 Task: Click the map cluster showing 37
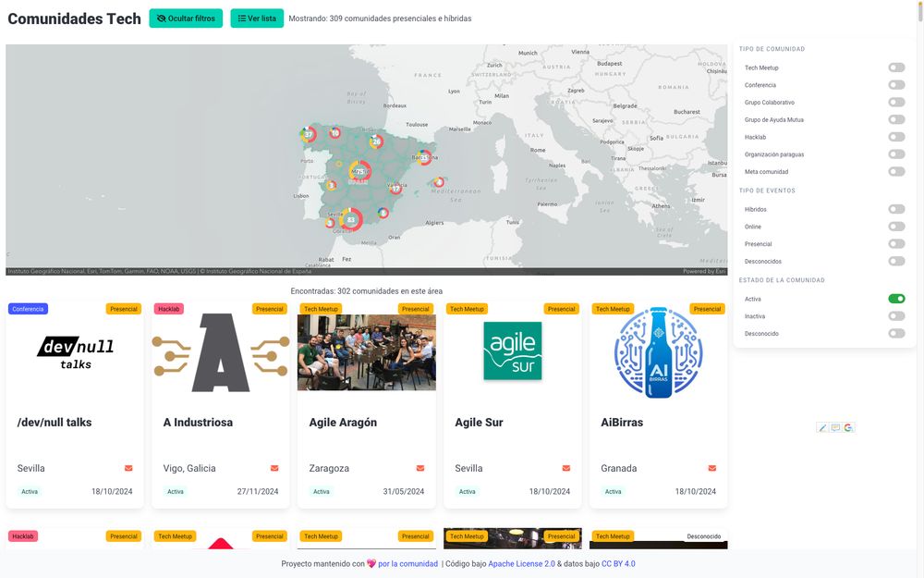pyautogui.click(x=309, y=134)
